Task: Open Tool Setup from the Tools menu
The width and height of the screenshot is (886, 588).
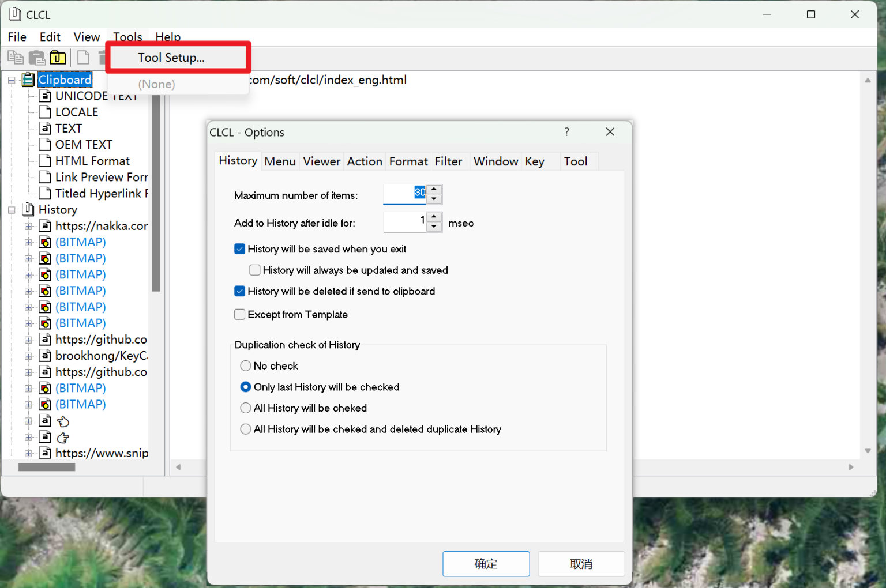Action: 171,58
